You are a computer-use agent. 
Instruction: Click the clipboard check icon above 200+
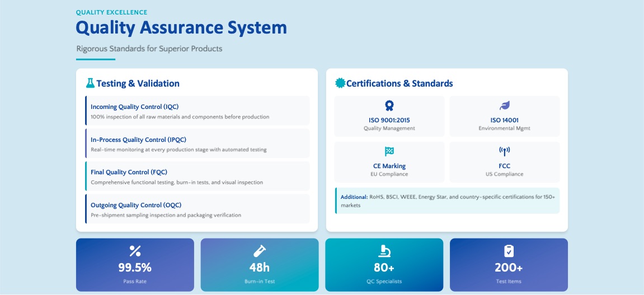coord(509,251)
